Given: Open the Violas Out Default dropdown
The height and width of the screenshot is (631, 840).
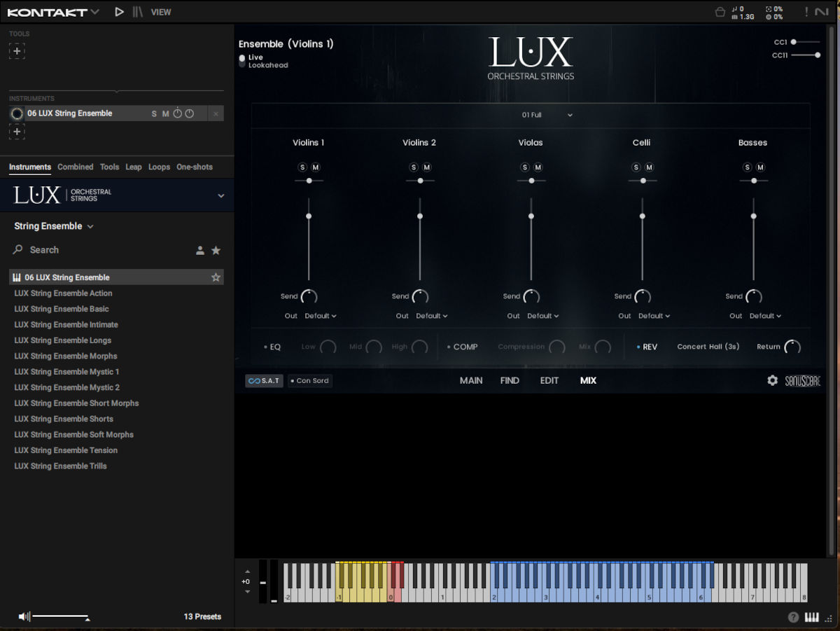Looking at the screenshot, I should (x=543, y=316).
